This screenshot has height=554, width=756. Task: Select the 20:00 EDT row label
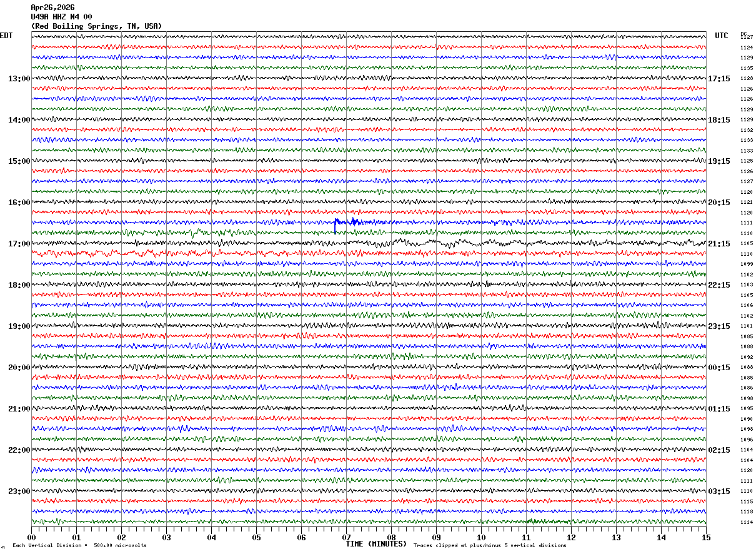click(19, 368)
